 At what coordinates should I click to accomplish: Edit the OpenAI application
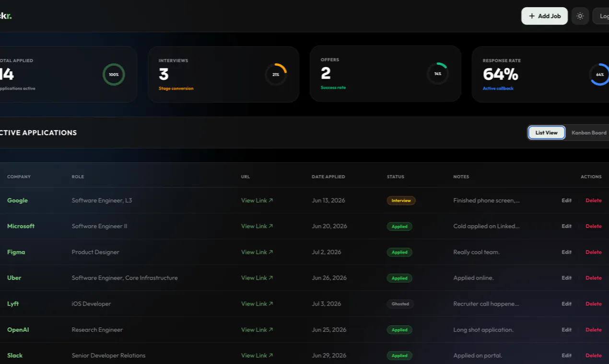[x=567, y=330]
